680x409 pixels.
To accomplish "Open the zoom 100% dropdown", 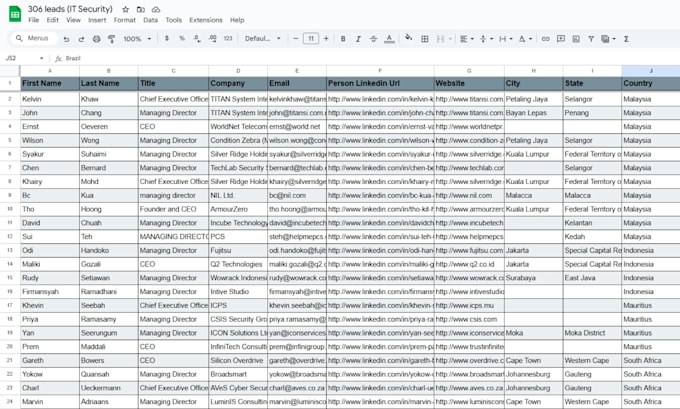I will coord(137,39).
